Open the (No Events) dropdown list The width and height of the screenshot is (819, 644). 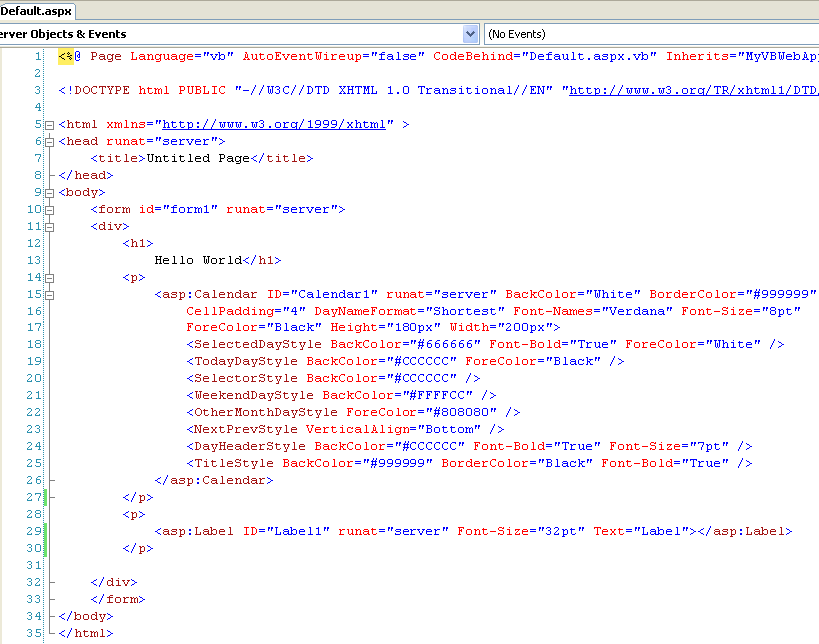pyautogui.click(x=649, y=34)
